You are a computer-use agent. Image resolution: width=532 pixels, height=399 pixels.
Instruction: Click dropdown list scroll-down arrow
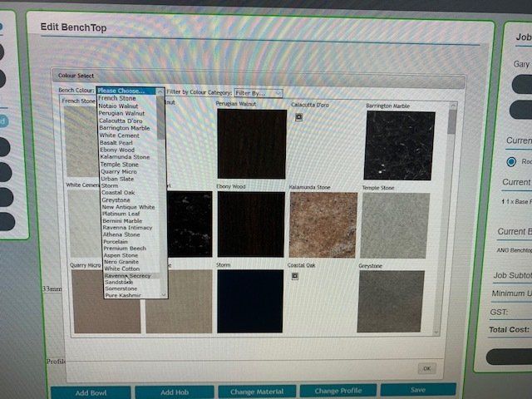[x=164, y=294]
